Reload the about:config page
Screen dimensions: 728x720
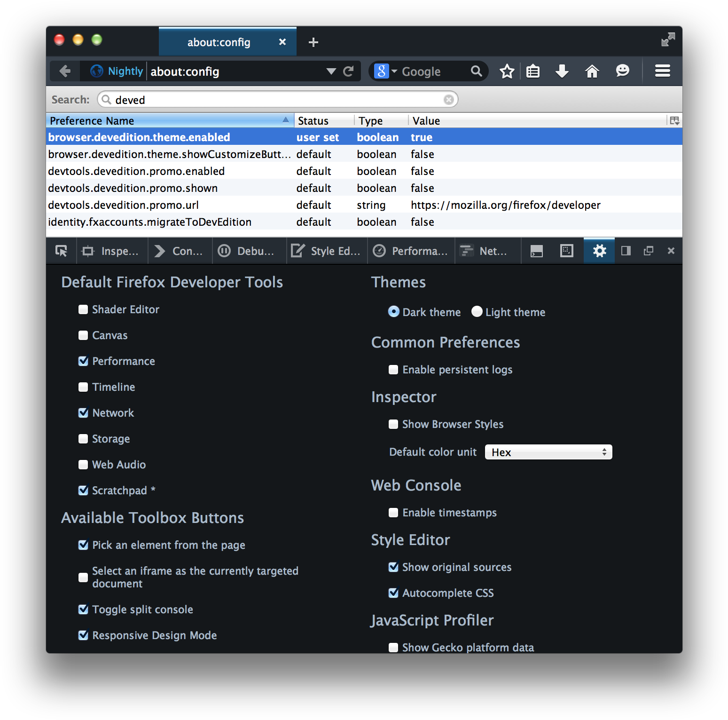coord(348,71)
